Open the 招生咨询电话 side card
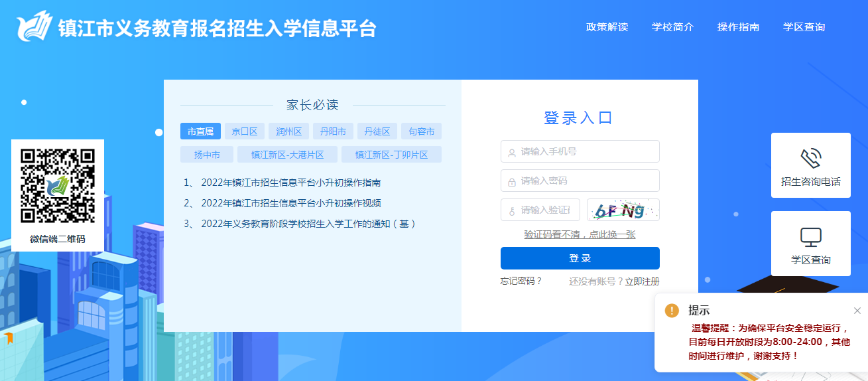The height and width of the screenshot is (381, 868). (x=811, y=165)
